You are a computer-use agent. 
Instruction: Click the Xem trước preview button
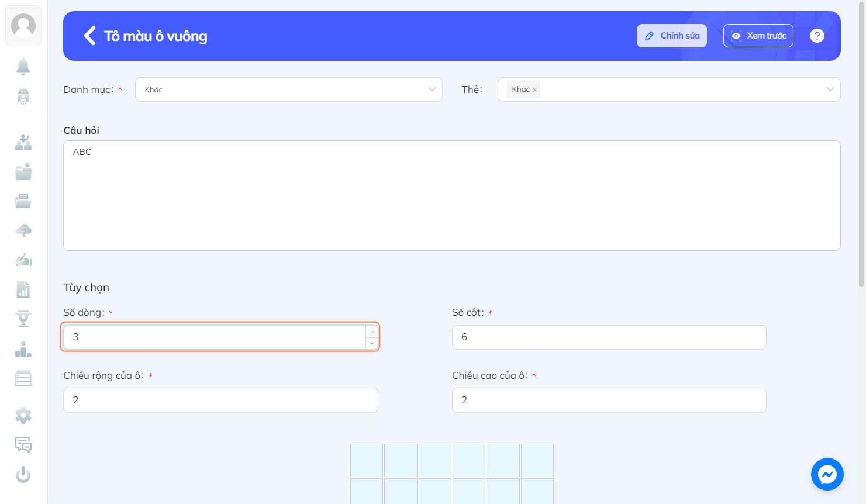click(x=758, y=36)
